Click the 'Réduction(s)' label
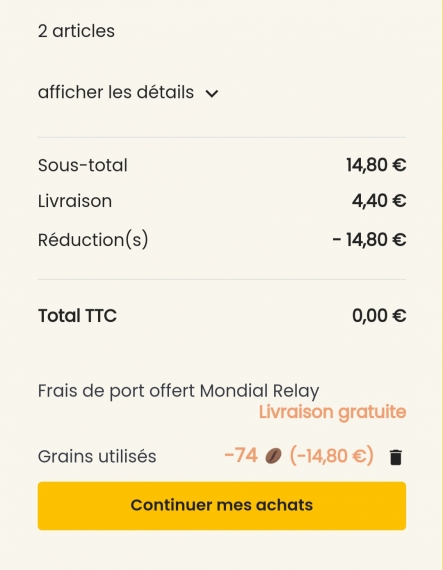443x570 pixels. pos(93,240)
